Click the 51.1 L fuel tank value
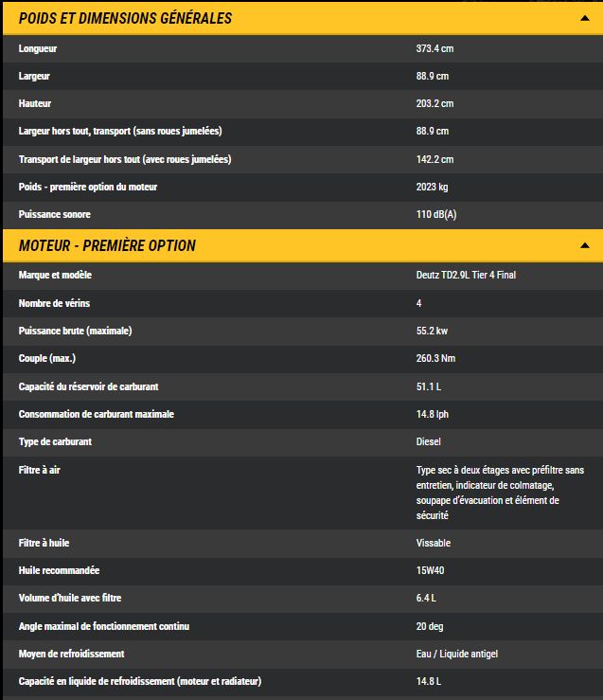The height and width of the screenshot is (700, 603). point(429,386)
